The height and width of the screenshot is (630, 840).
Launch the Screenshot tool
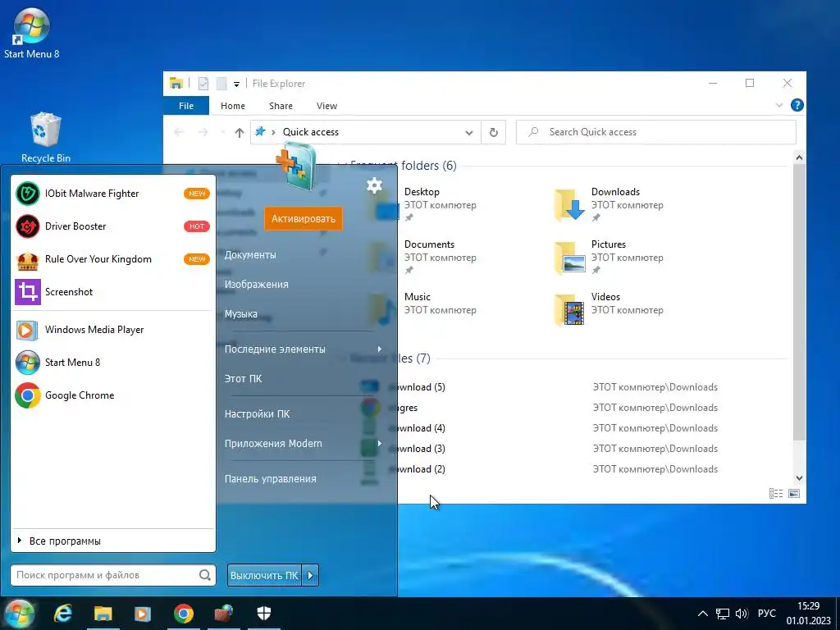(112, 292)
